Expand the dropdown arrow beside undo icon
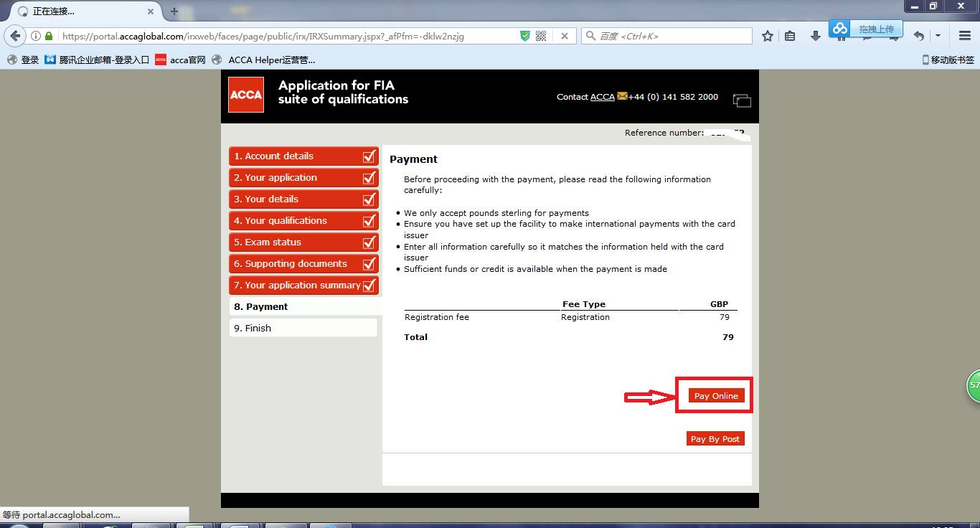 pos(938,36)
